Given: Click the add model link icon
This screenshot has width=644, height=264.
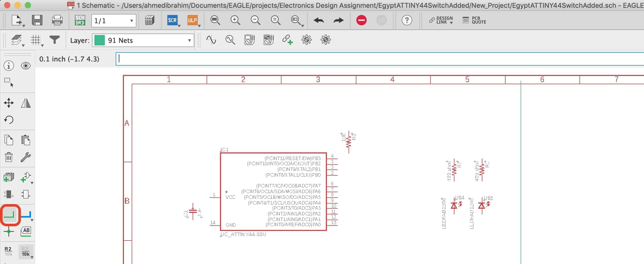Looking at the screenshot, I should point(287,40).
